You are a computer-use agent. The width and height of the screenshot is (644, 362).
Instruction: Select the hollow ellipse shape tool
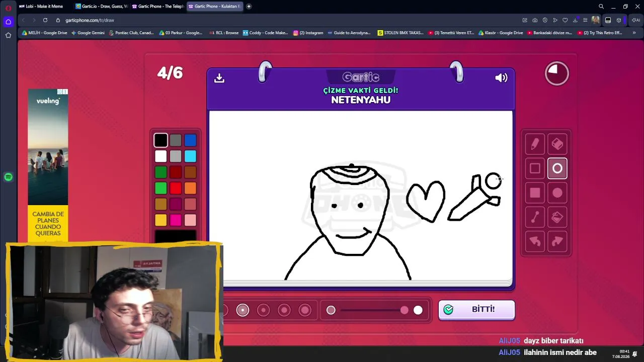[x=557, y=168]
